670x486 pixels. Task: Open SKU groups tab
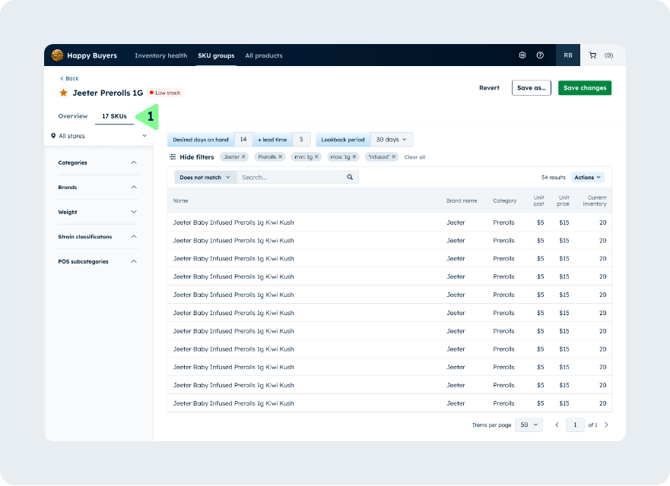coord(216,56)
